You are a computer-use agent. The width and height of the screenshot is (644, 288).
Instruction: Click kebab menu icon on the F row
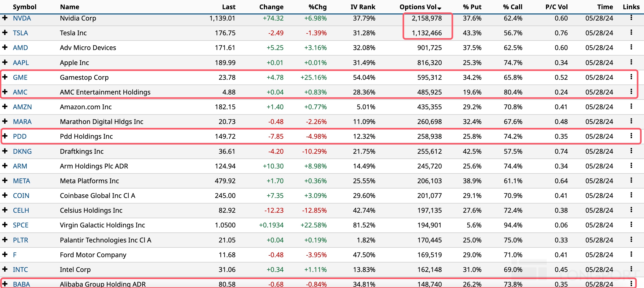click(x=631, y=254)
